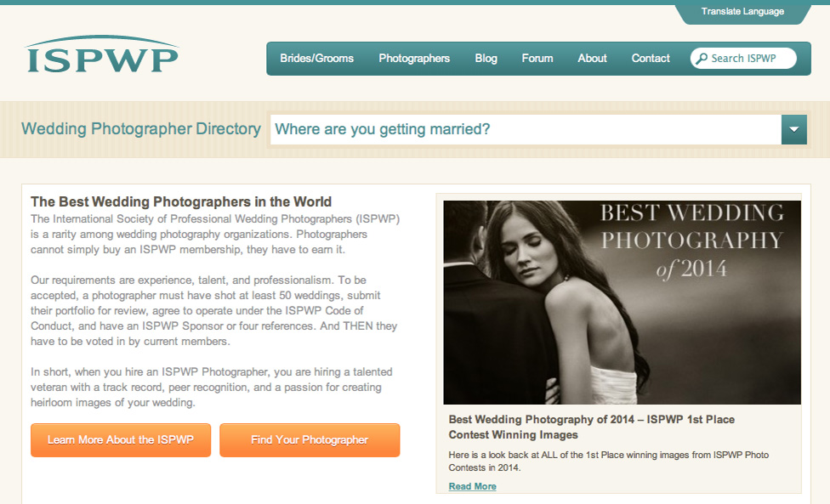Open the Photographers menu
830x504 pixels.
coord(414,58)
